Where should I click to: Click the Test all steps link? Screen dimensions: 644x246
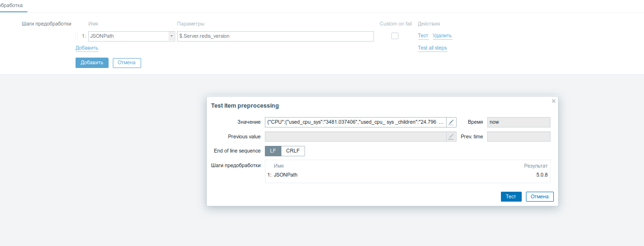[x=432, y=48]
